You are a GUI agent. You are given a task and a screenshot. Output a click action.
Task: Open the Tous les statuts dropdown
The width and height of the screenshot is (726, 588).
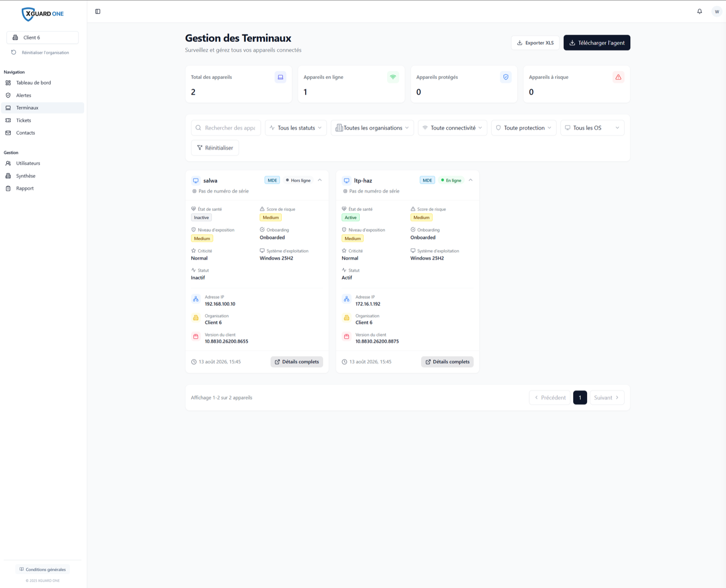pos(296,128)
